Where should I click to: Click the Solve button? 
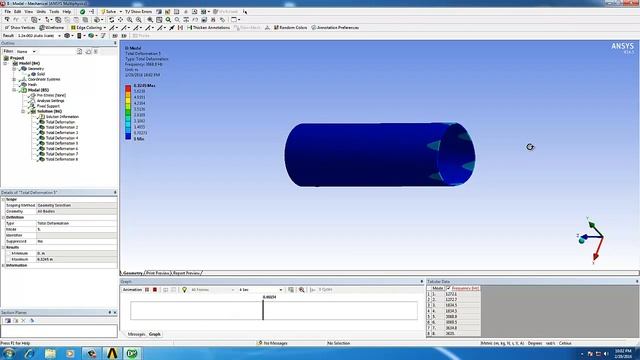click(108, 12)
